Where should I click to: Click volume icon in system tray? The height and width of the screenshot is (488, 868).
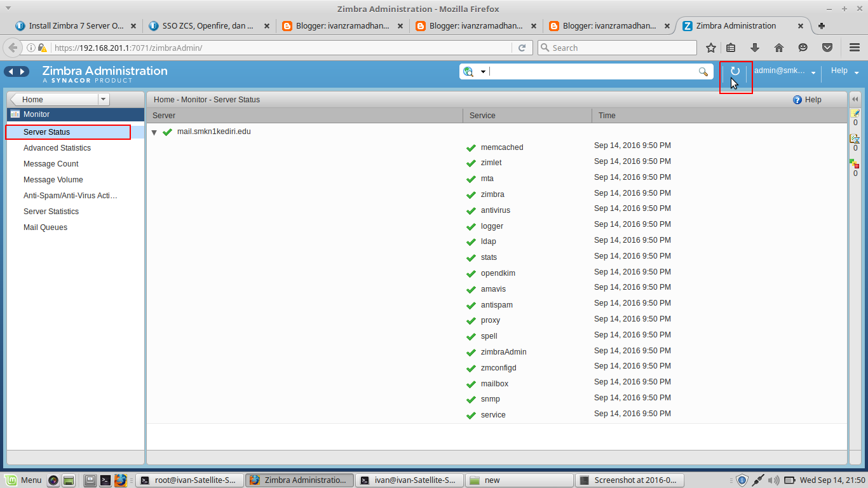point(773,480)
